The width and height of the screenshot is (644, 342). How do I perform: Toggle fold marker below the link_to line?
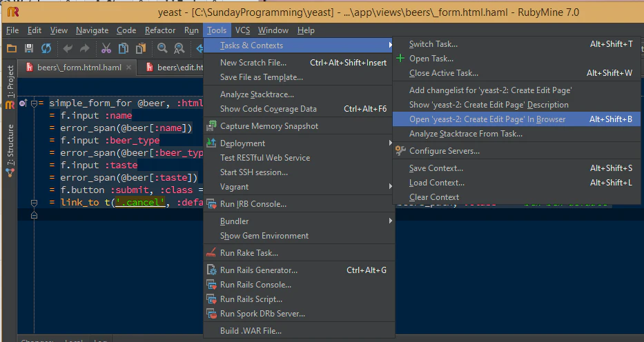34,215
